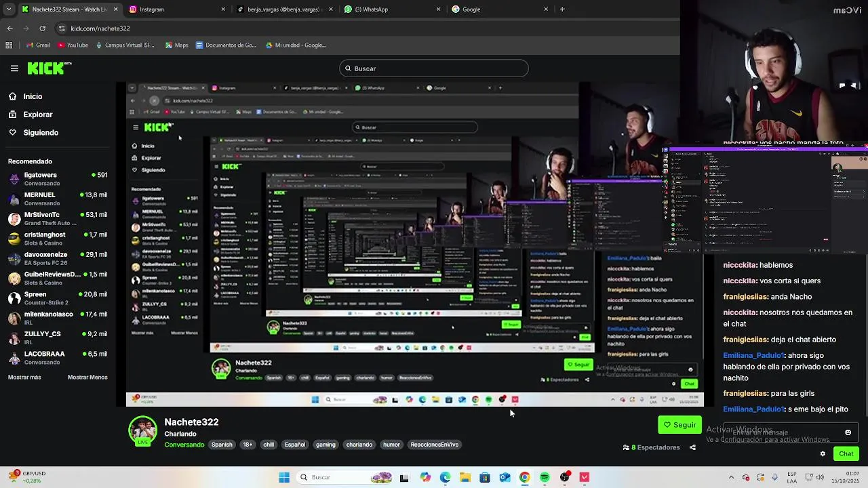
Task: Click the Spreen channel avatar
Action: [14, 298]
